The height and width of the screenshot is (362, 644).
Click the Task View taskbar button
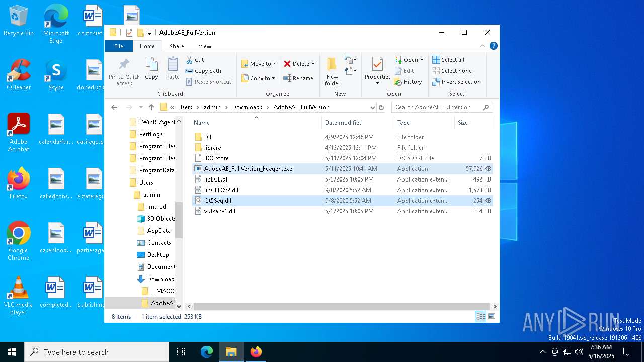(181, 352)
